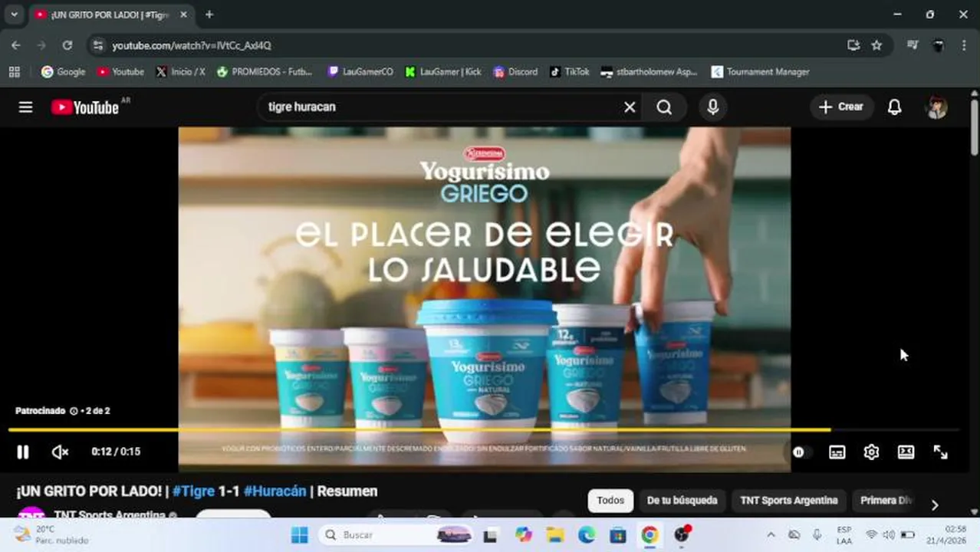Show more filter chips with right arrow

(934, 504)
